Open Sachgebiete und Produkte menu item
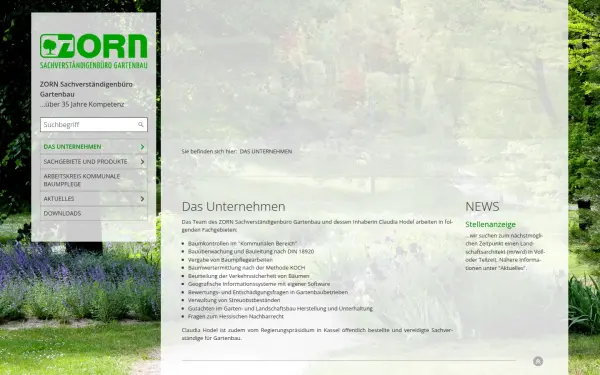 tap(94, 161)
